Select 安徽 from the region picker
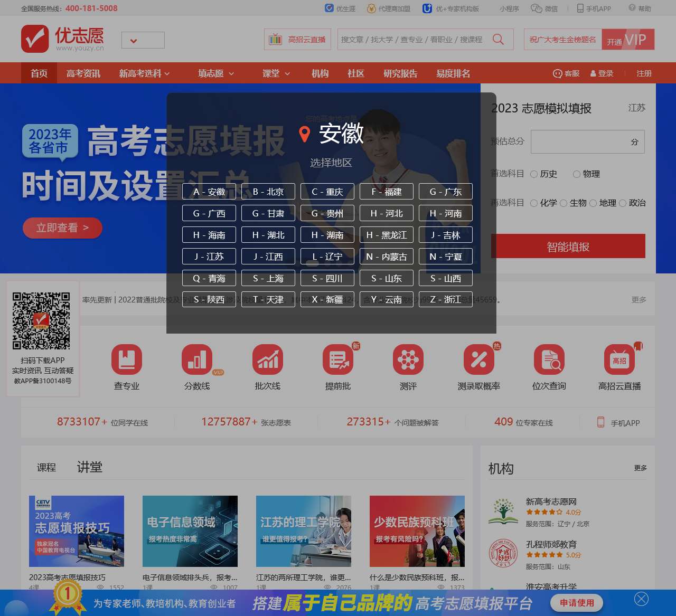This screenshot has width=676, height=616. pyautogui.click(x=209, y=192)
